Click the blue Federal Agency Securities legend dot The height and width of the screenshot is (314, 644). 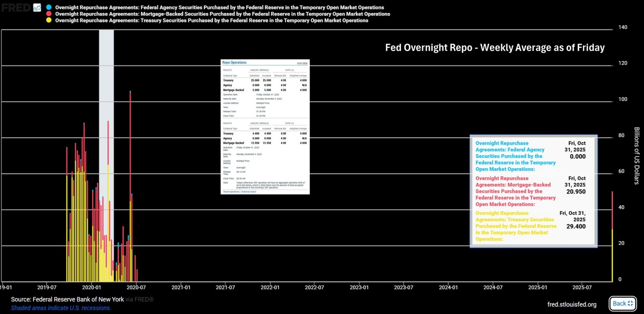click(49, 6)
